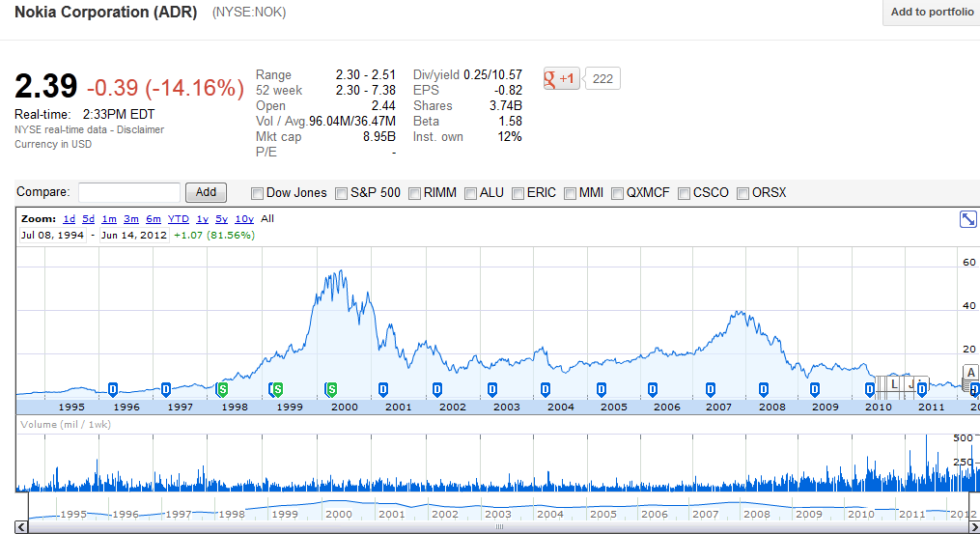
Task: Check the QXMCF comparison box
Action: [618, 194]
